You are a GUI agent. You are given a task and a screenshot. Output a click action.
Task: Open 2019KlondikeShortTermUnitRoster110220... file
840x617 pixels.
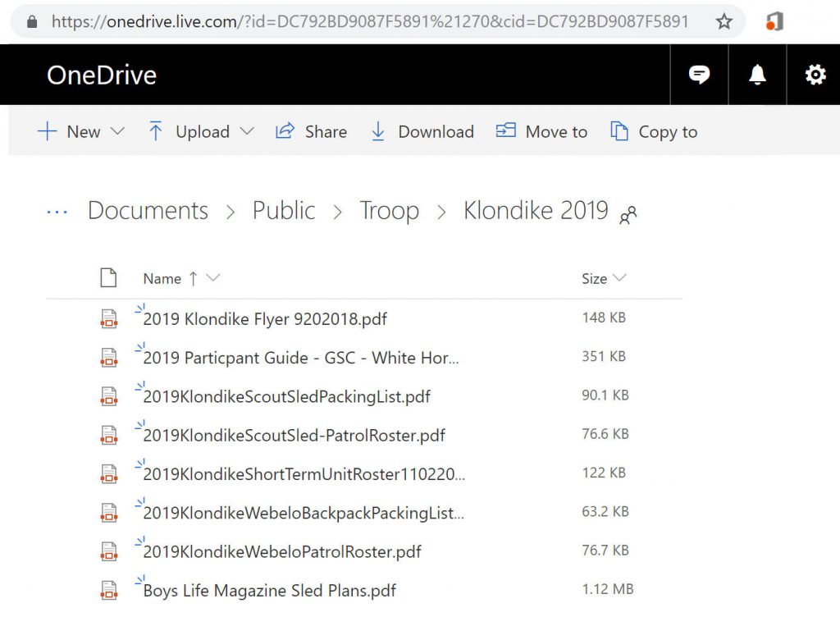coord(304,474)
